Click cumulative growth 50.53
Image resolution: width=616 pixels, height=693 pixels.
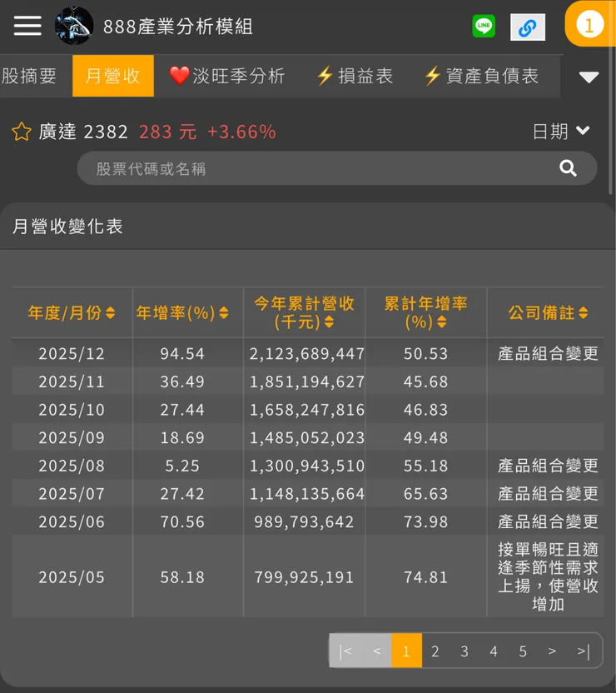click(x=425, y=353)
